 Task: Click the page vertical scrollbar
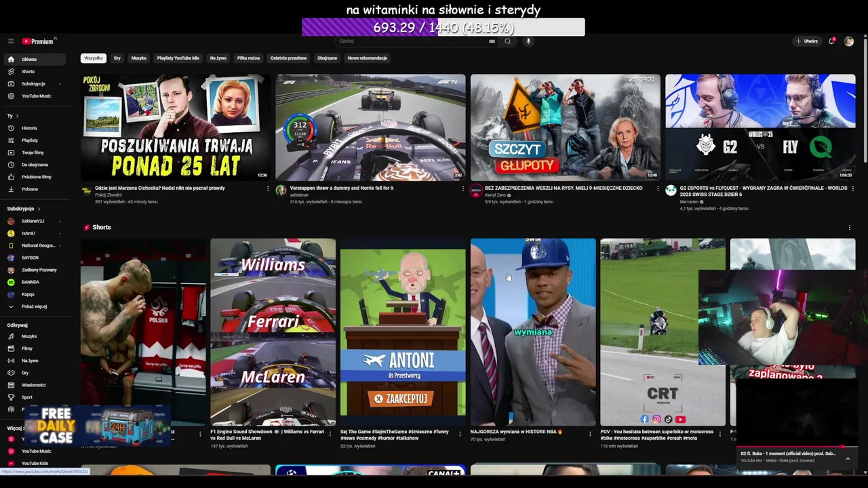coord(865,102)
